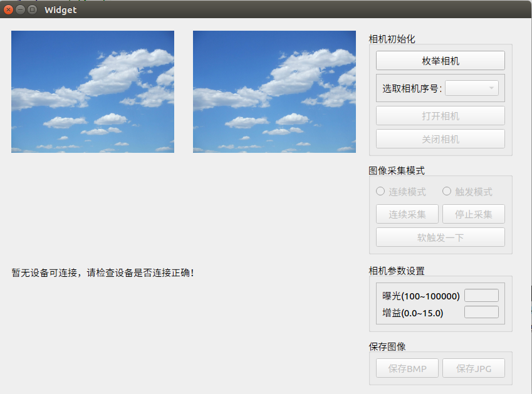532x394 pixels.
Task: Click the 选取相机序号: label
Action: 412,88
